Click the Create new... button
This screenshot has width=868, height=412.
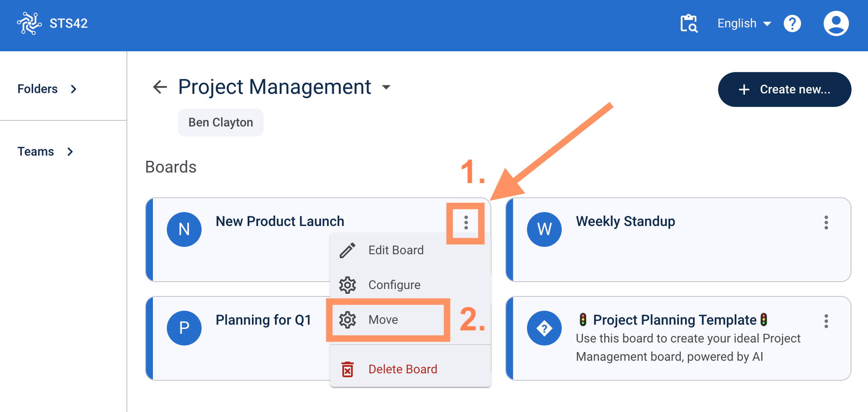click(x=784, y=90)
